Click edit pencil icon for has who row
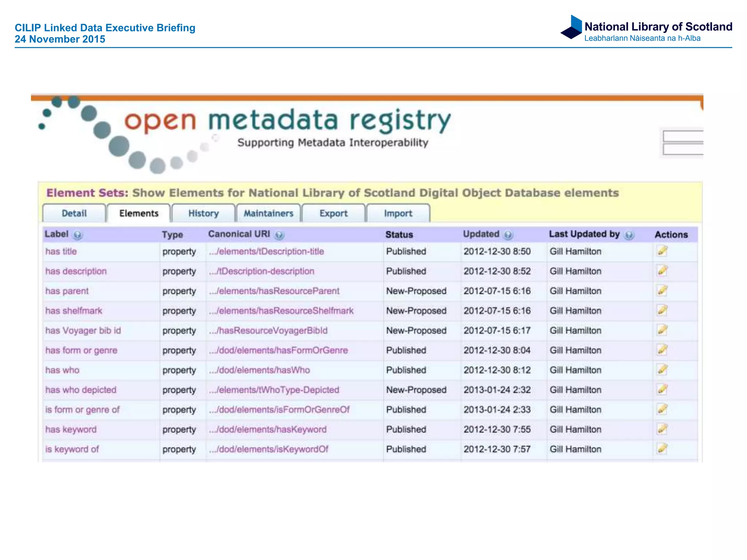The width and height of the screenshot is (747, 560). point(662,369)
